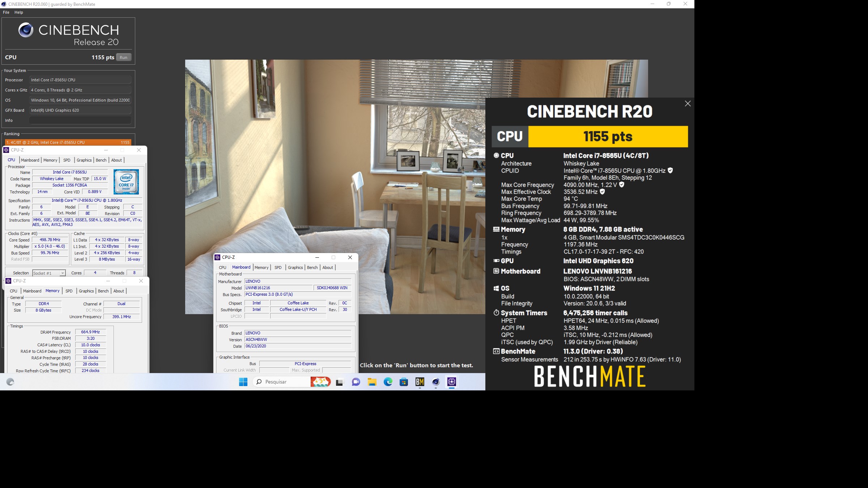Select Memory tab in Mainboard CPU-Z window
The width and height of the screenshot is (868, 488).
point(261,267)
